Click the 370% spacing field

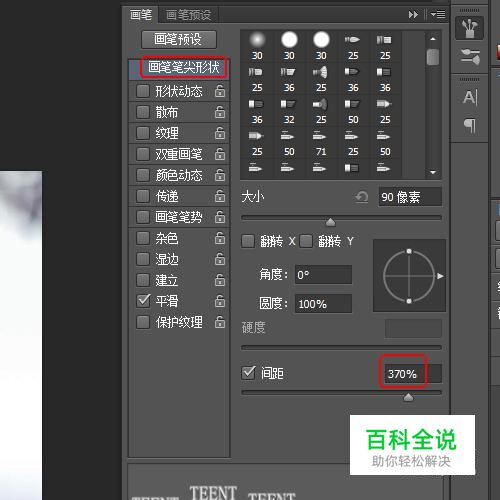413,374
